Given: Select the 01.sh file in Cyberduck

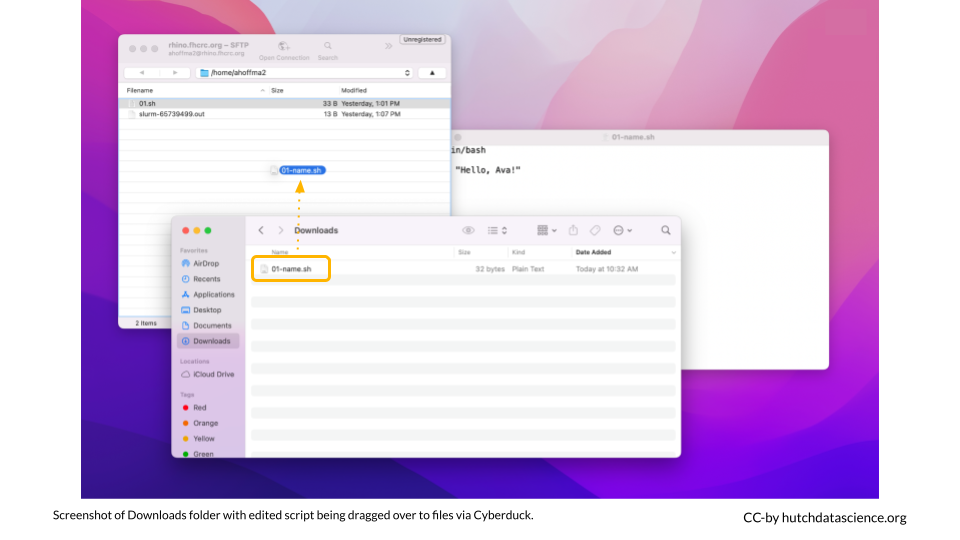Looking at the screenshot, I should point(285,103).
